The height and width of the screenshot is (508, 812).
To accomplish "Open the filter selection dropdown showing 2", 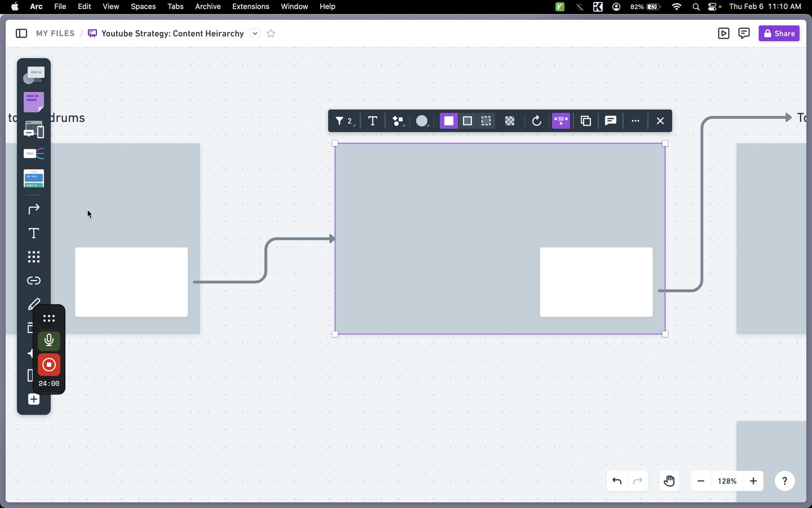I will pos(345,121).
